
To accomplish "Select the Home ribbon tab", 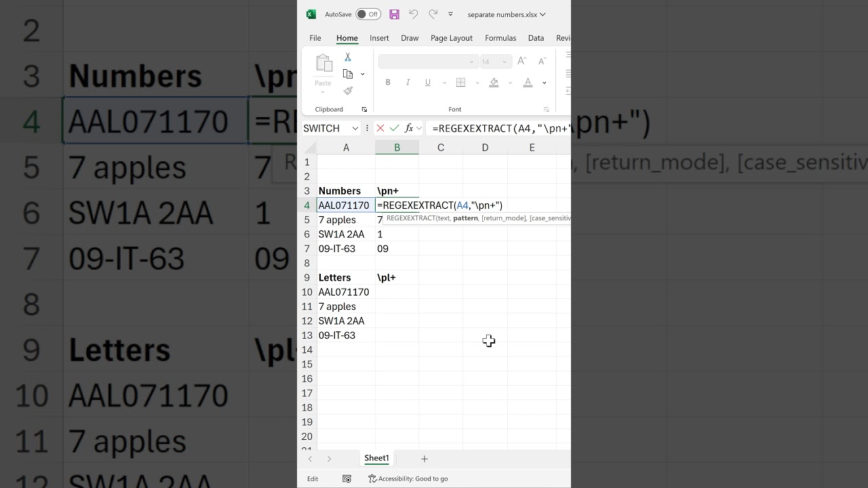I will point(347,38).
